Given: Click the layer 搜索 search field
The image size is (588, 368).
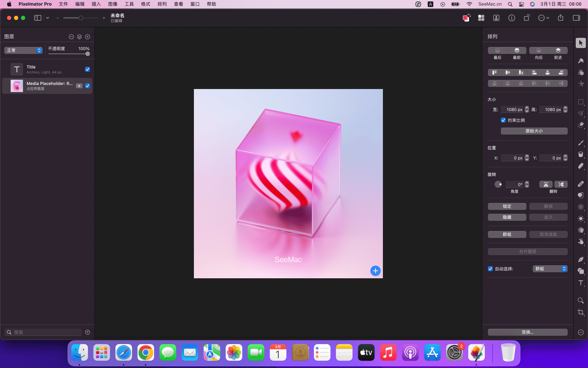Looking at the screenshot, I should coord(43,332).
